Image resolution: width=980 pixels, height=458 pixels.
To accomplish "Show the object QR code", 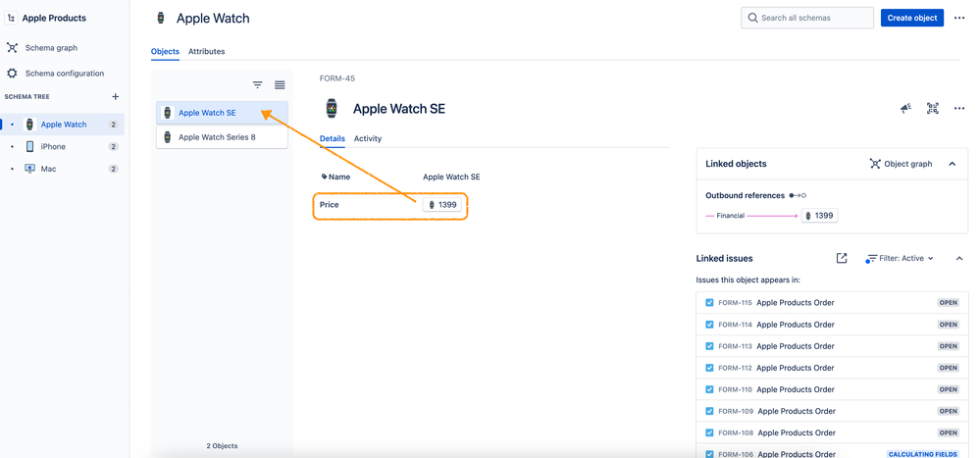I will click(933, 109).
